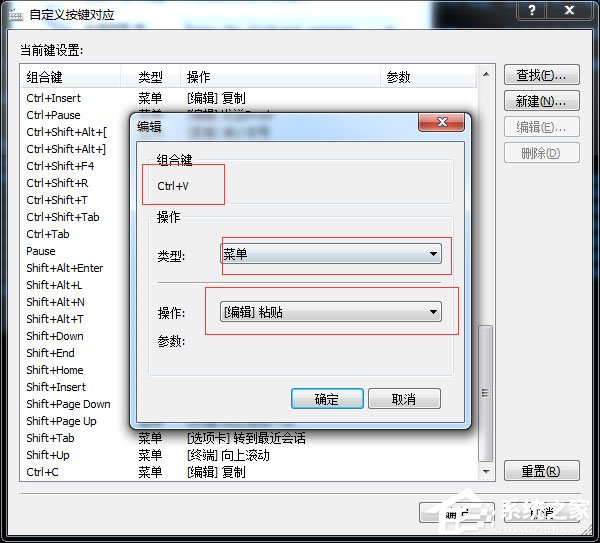
Task: Sort by the 参数 column header
Action: [x=428, y=77]
